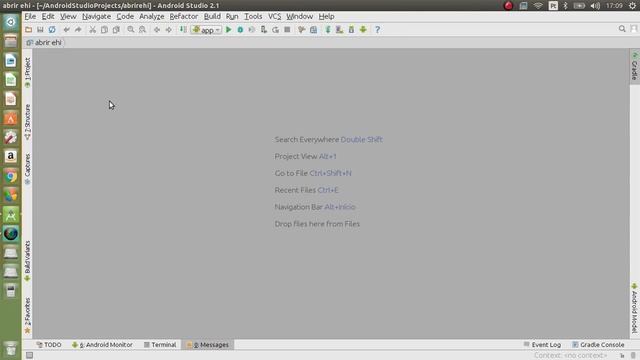Open the Trash in the launcher
The width and height of the screenshot is (640, 360).
tap(11, 349)
